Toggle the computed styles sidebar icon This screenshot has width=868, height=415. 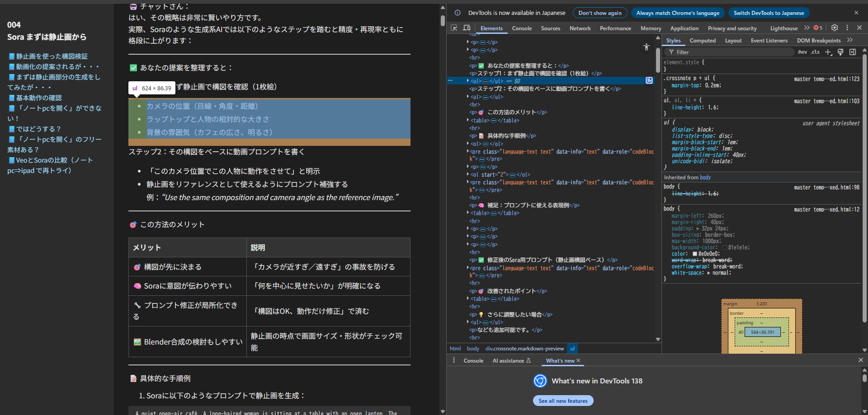tap(853, 52)
